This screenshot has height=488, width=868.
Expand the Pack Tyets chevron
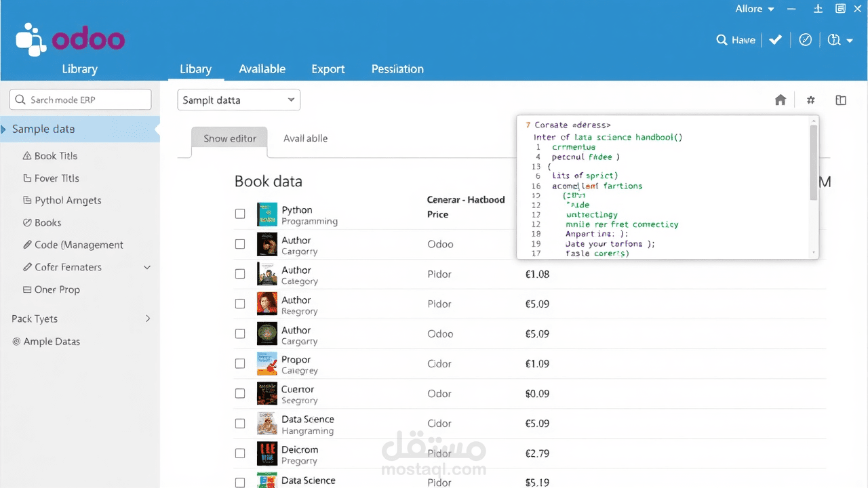[148, 319]
